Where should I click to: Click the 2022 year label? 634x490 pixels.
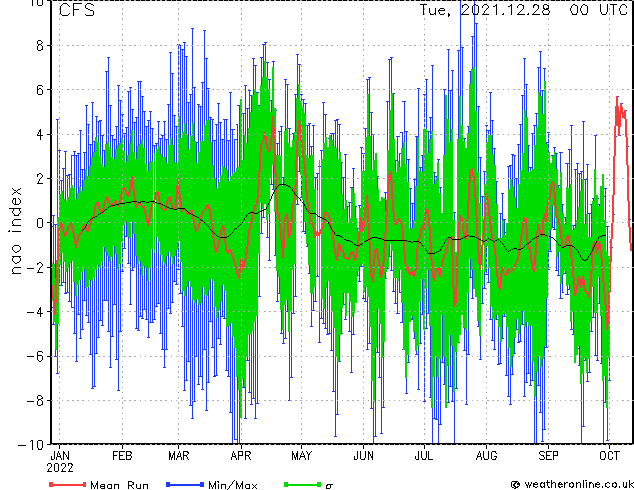click(60, 468)
